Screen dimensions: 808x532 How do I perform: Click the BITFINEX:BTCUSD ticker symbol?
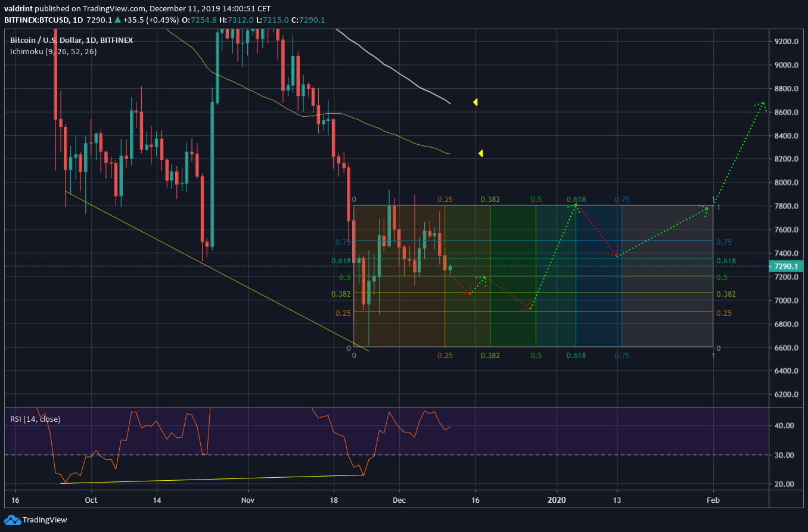pyautogui.click(x=36, y=20)
